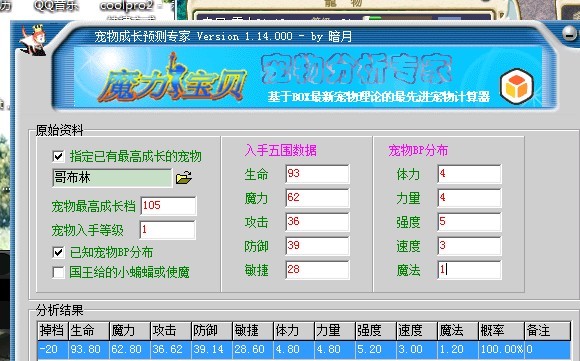This screenshot has width=580, height=361.
Task: Click the coolpro2 item in background
Action: 126,6
